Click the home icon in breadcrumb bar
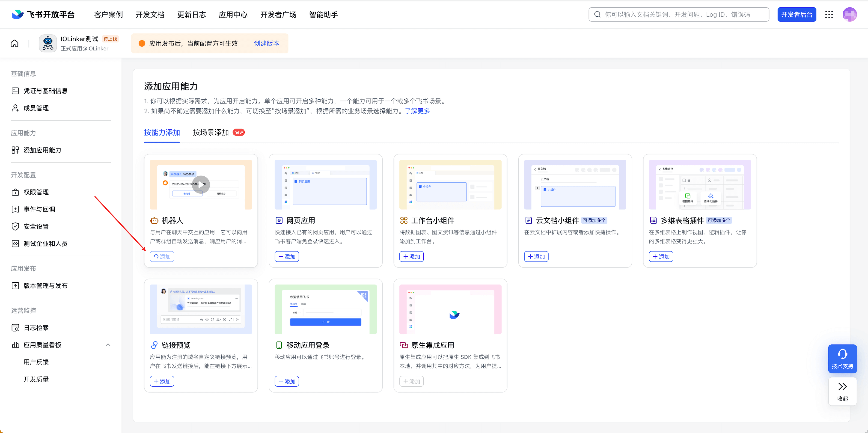This screenshot has height=433, width=868. click(x=15, y=44)
